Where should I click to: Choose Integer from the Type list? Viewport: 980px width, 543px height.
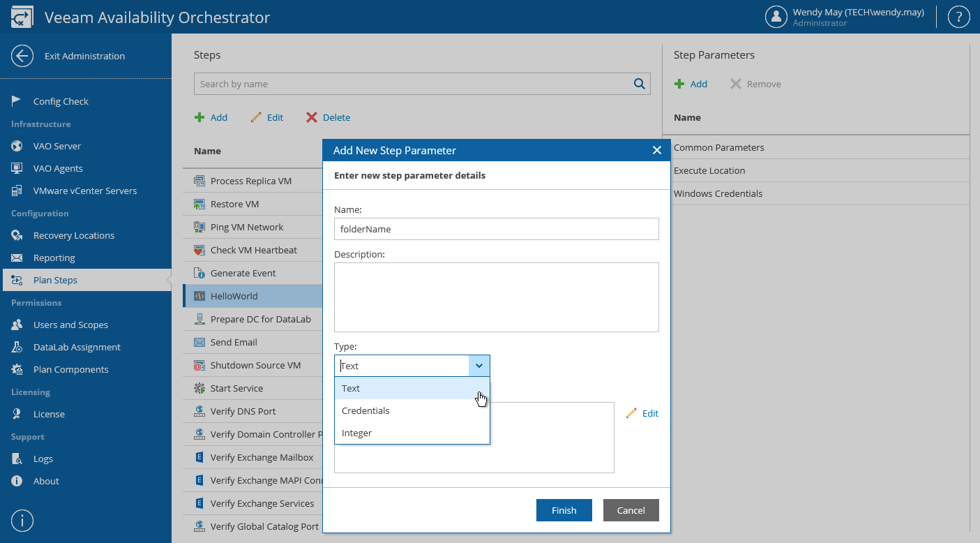tap(412, 433)
